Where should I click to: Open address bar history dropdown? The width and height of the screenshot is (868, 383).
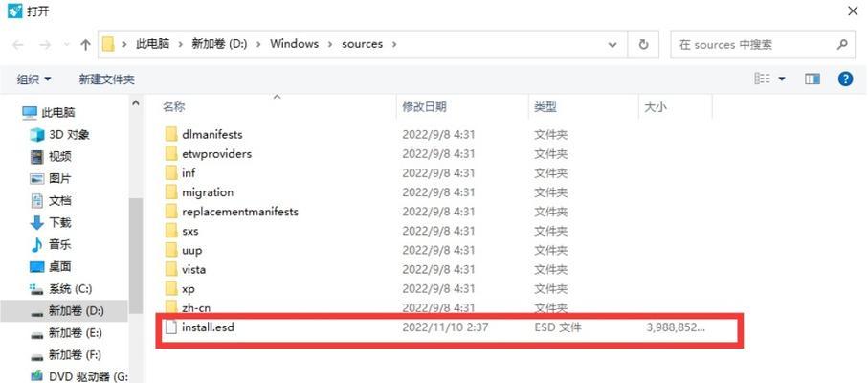612,45
